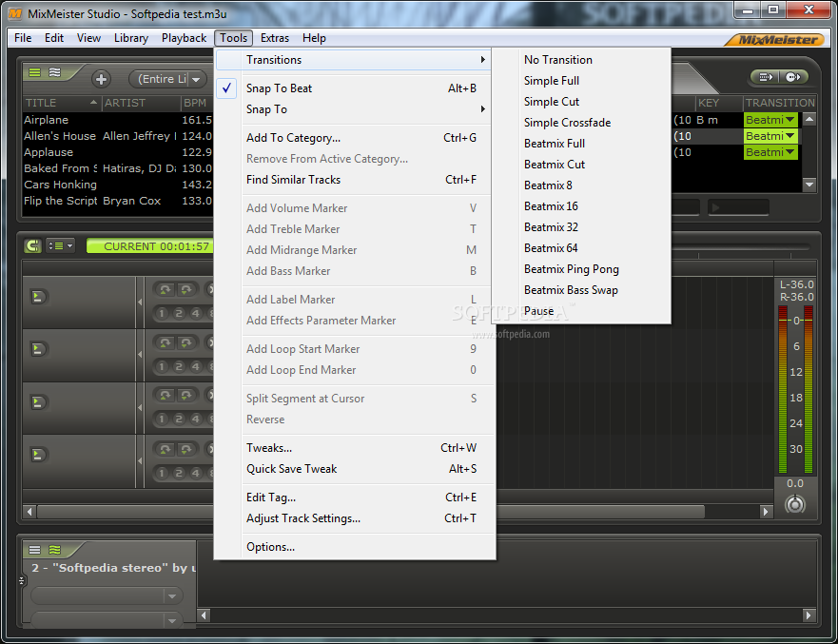838x644 pixels.
Task: Select loop length 2 on third track
Action: pyautogui.click(x=179, y=419)
